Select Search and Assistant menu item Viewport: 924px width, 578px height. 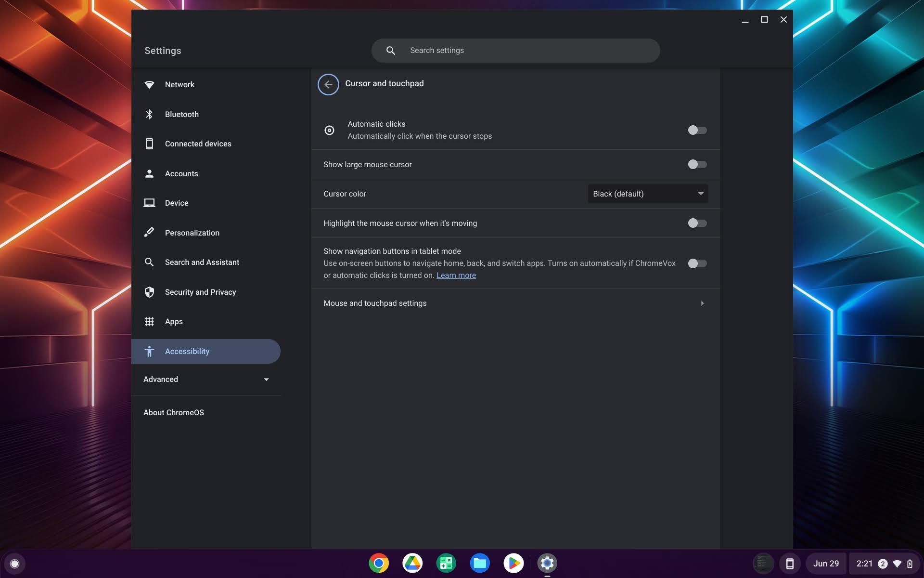click(202, 263)
